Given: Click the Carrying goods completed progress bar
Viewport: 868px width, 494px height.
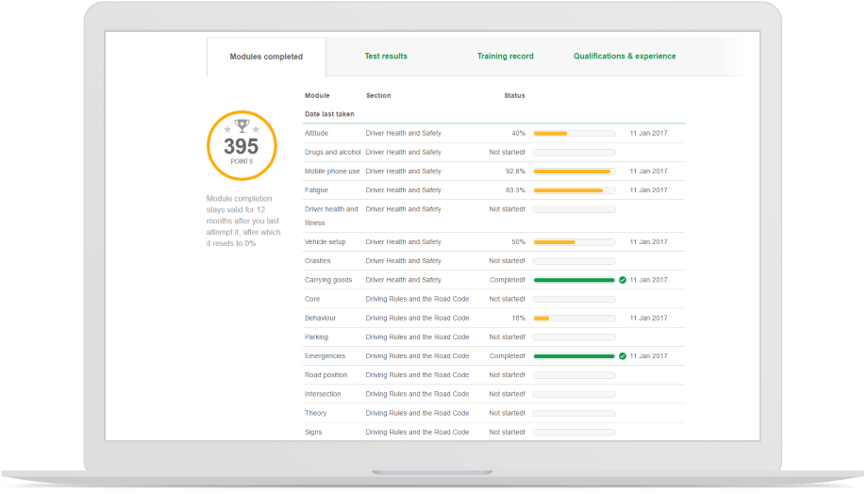Looking at the screenshot, I should (574, 280).
